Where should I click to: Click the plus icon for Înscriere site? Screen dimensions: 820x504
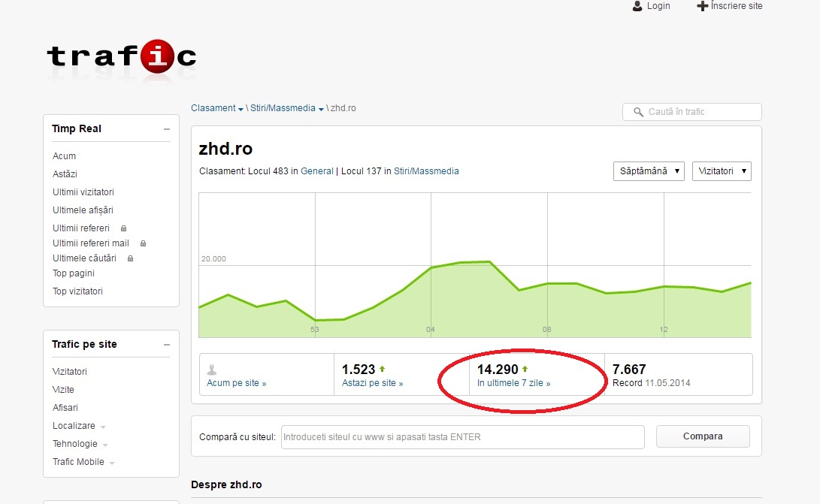pyautogui.click(x=703, y=6)
